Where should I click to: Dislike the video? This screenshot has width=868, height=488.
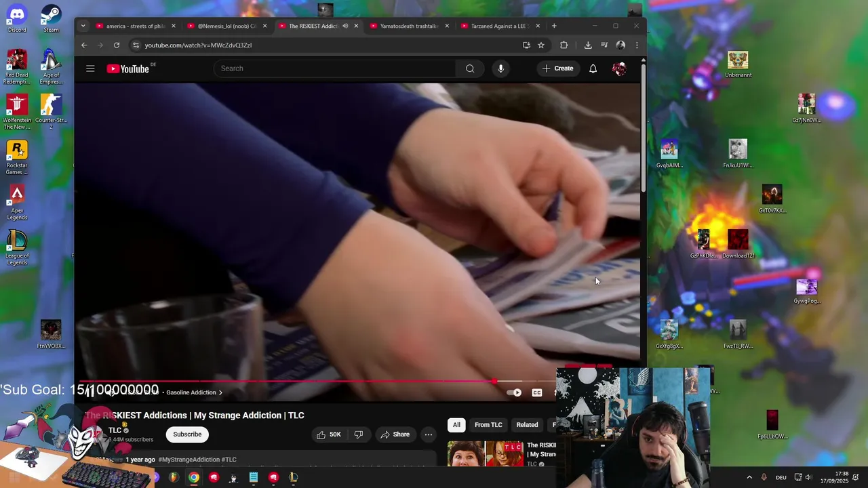coord(358,434)
